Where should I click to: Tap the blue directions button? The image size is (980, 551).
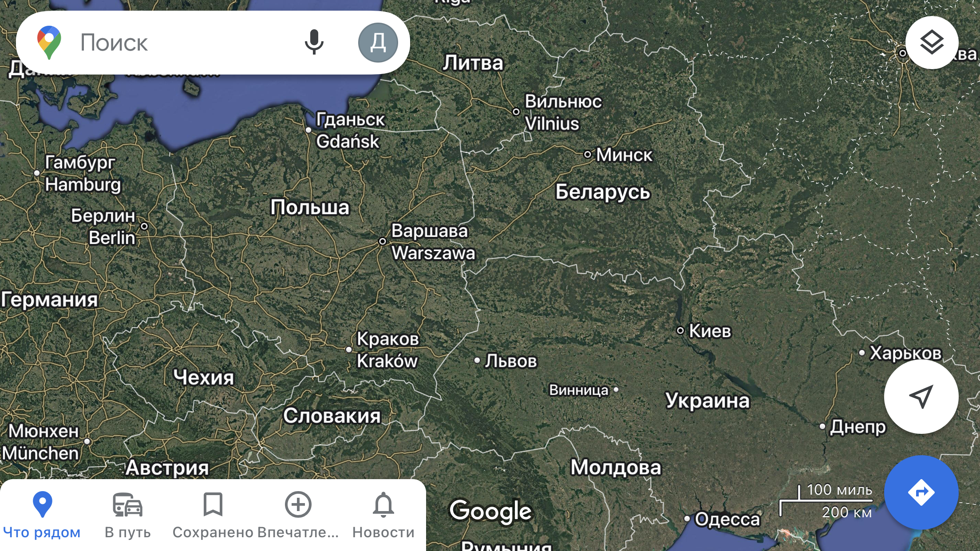(x=921, y=492)
